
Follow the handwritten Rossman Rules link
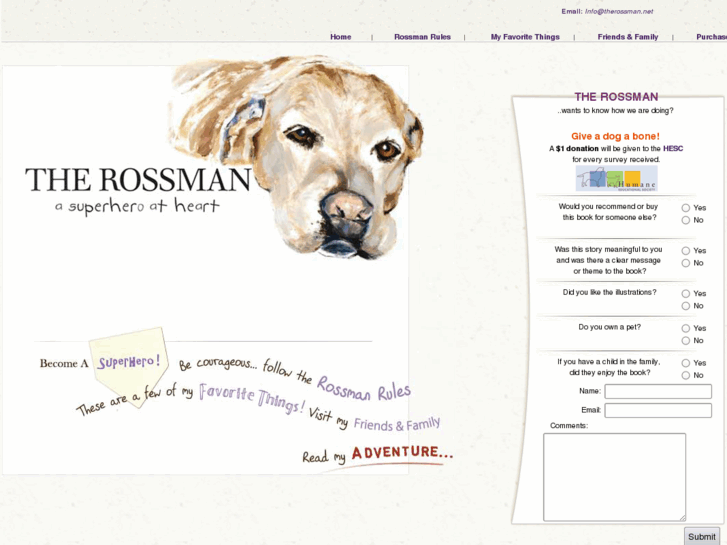(x=364, y=389)
